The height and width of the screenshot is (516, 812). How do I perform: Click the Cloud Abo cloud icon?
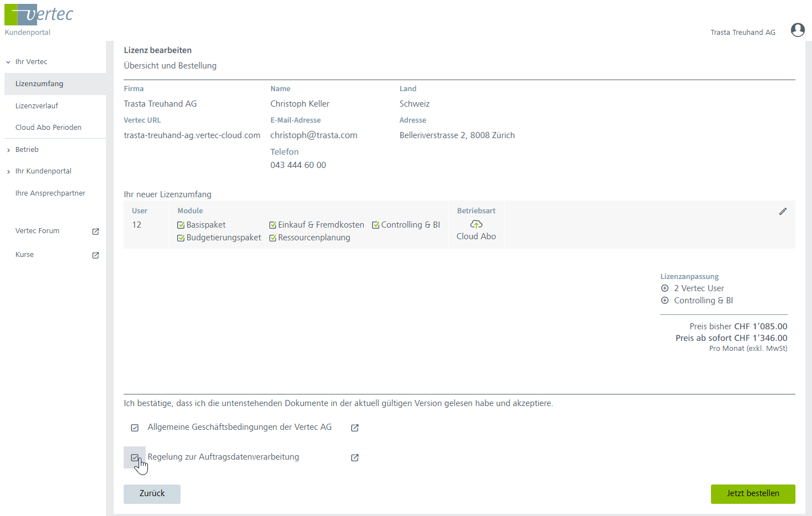476,224
